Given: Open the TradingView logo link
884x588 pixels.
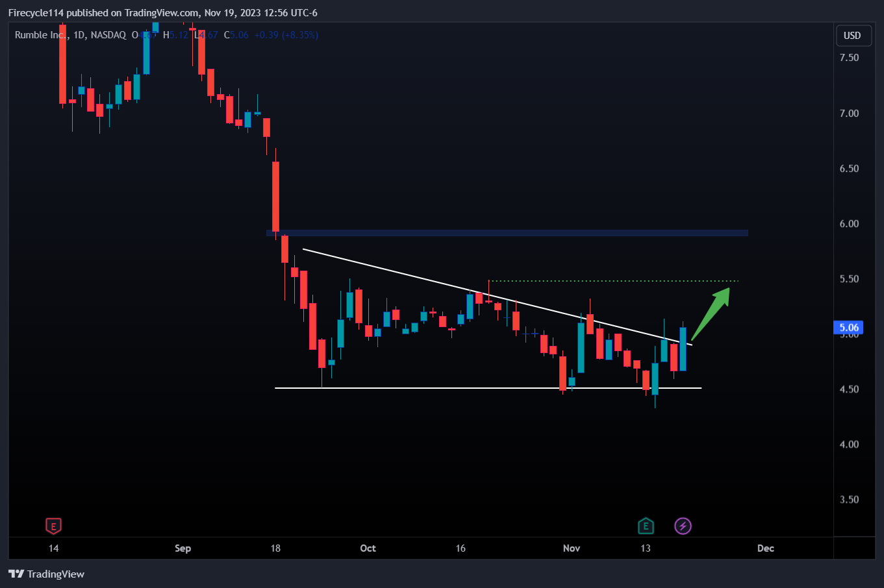Looking at the screenshot, I should point(46,574).
